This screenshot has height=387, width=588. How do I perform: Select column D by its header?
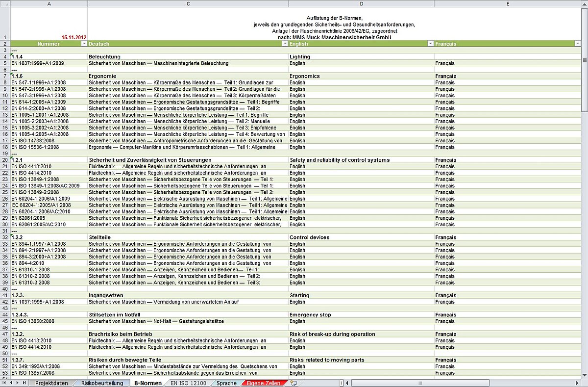click(x=361, y=3)
